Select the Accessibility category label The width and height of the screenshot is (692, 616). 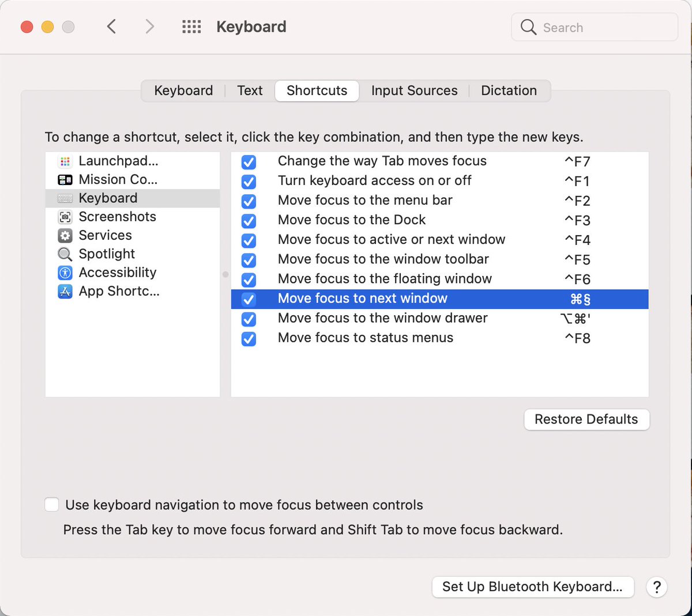(x=117, y=272)
